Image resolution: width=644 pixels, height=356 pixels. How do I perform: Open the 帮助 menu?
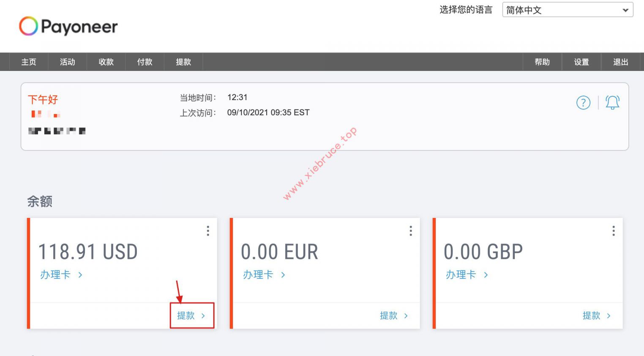542,62
